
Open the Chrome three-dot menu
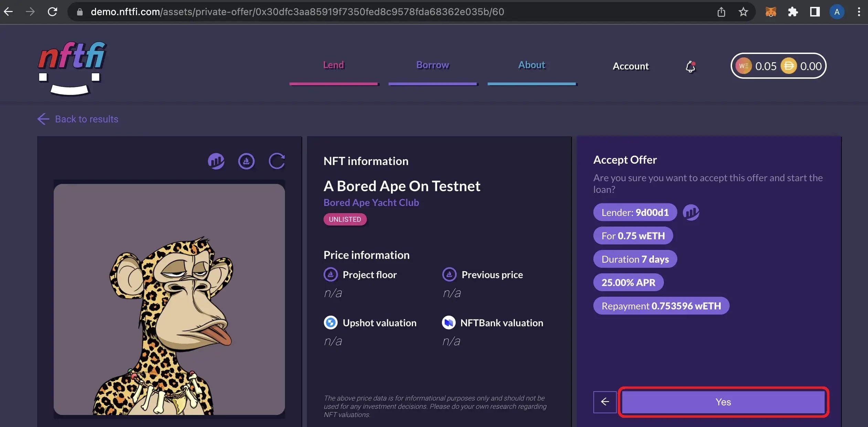(x=859, y=12)
